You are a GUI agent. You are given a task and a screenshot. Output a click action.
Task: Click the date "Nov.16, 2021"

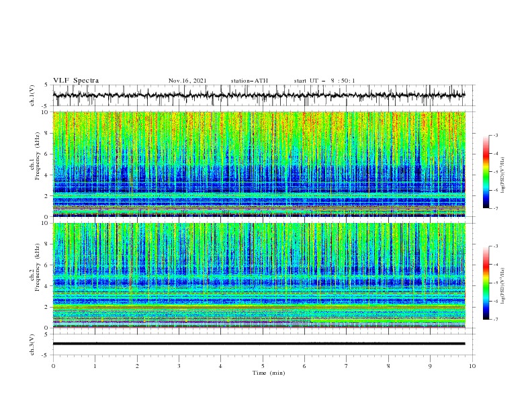[x=187, y=81]
